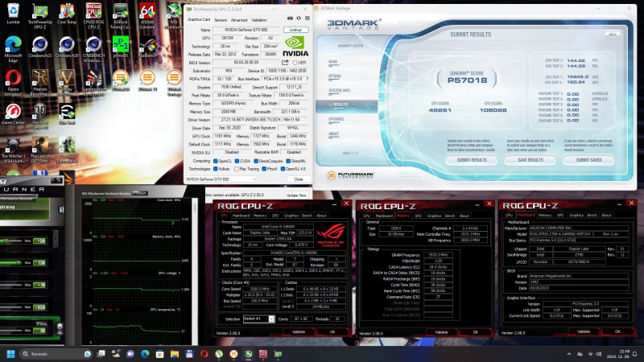Launch Heaven Benchmark desktop shortcut
The image size is (644, 362).
[x=39, y=83]
